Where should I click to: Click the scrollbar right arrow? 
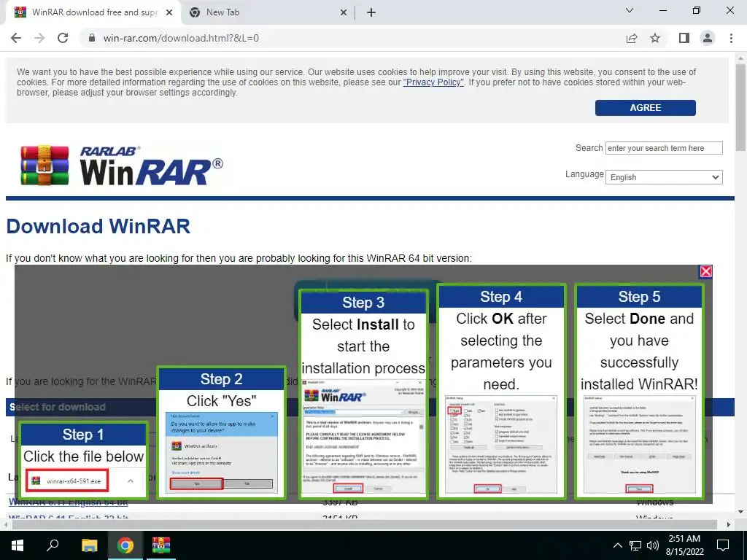click(729, 525)
